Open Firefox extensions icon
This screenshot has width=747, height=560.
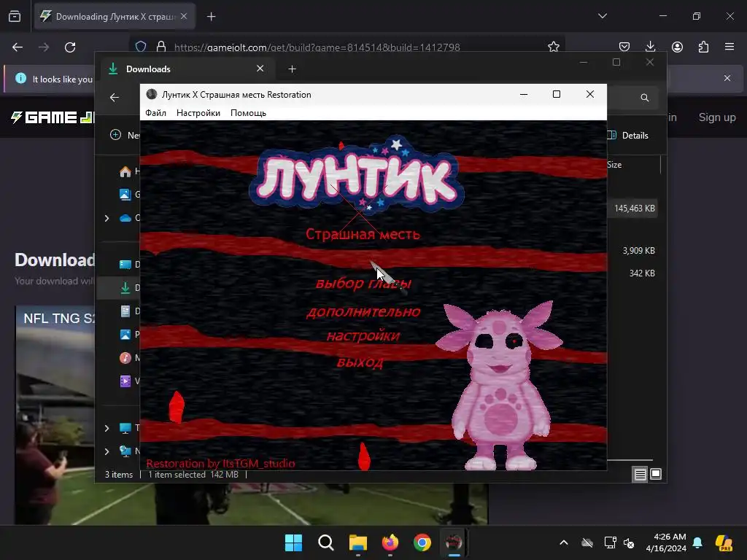click(703, 47)
